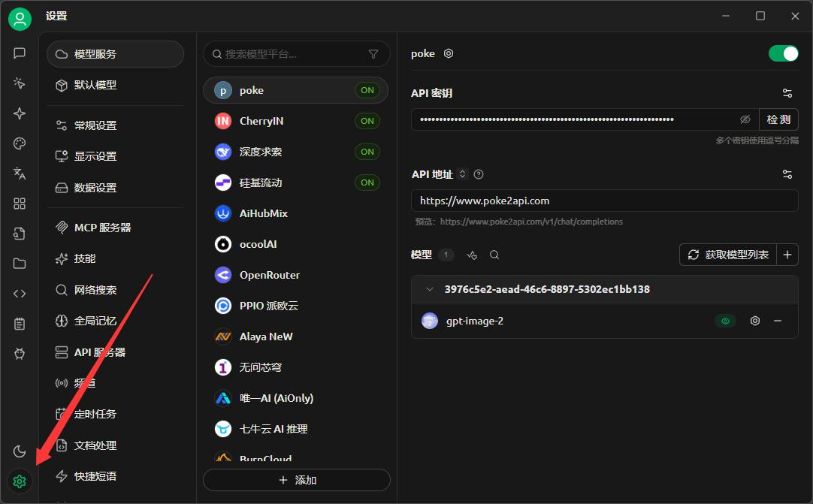The width and height of the screenshot is (813, 504).
Task: Open gpt-image-2 model settings gear
Action: click(x=755, y=321)
